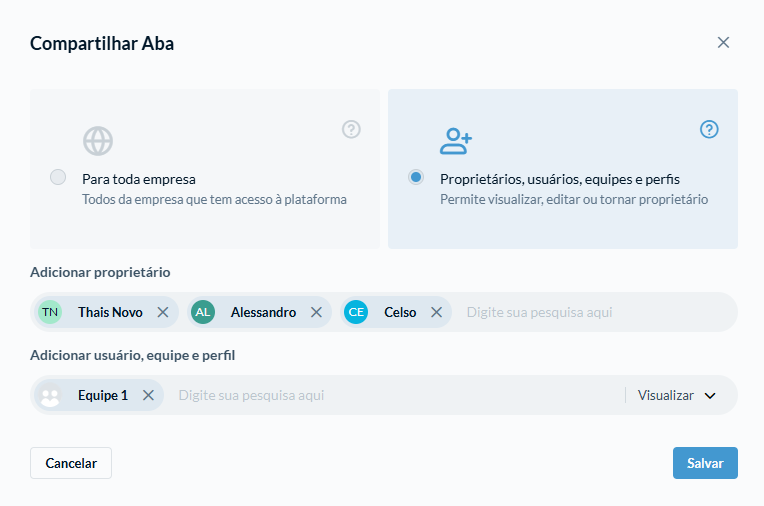Image resolution: width=764 pixels, height=506 pixels.
Task: Remove Thais Novo from owners
Action: pyautogui.click(x=163, y=312)
